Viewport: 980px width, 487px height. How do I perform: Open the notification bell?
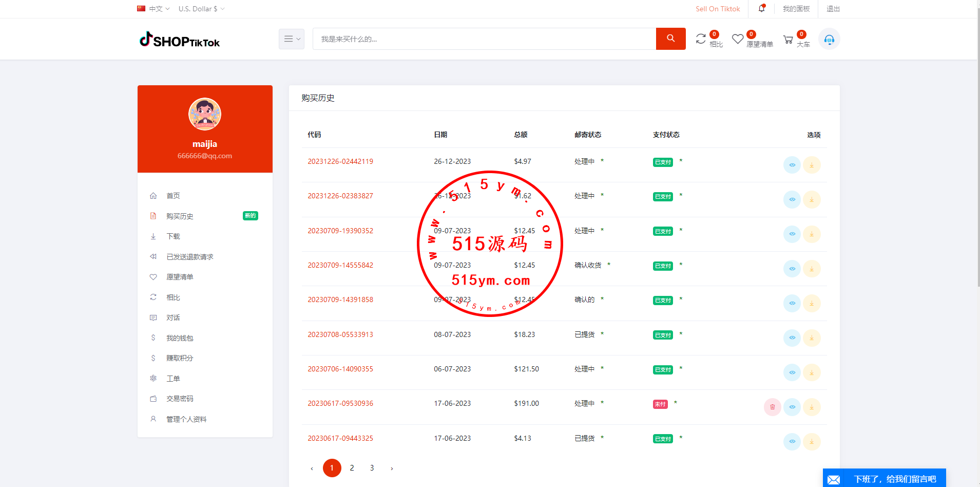click(761, 9)
